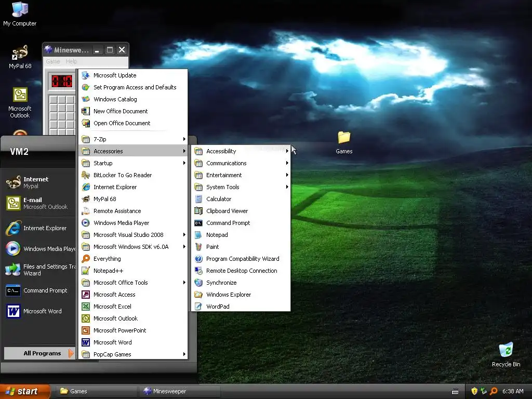Open Set Program Access and Defaults icon
The height and width of the screenshot is (399, 532).
[86, 87]
